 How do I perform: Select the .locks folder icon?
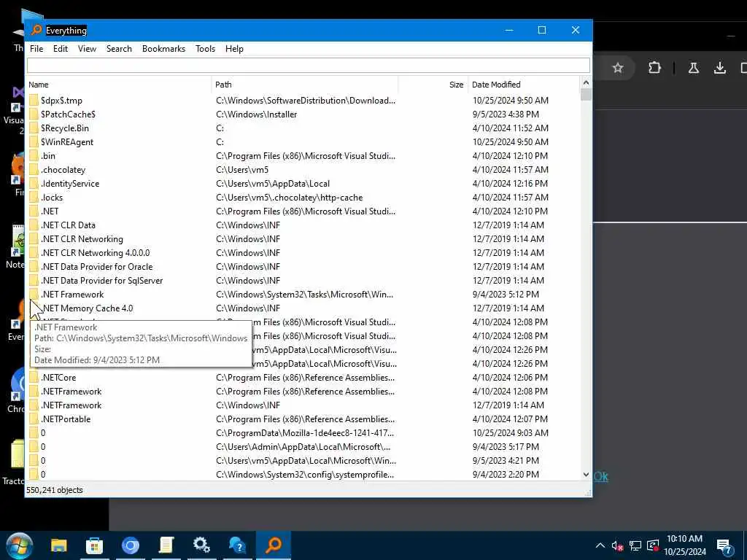coord(34,197)
